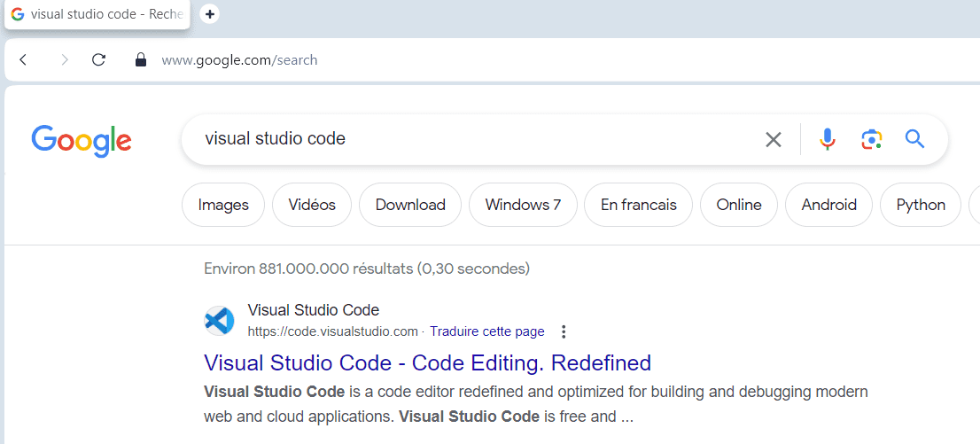The height and width of the screenshot is (444, 980).
Task: Click the Visual Studio Code site name
Action: click(313, 310)
